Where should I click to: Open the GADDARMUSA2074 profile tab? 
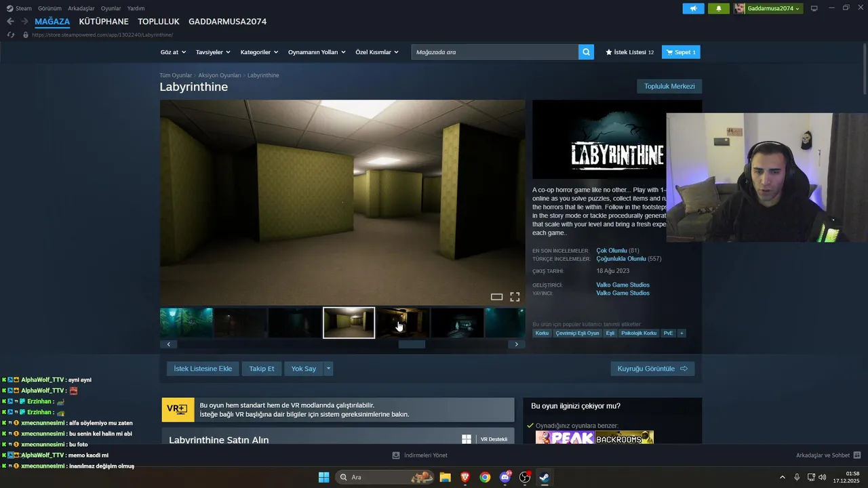tap(227, 22)
